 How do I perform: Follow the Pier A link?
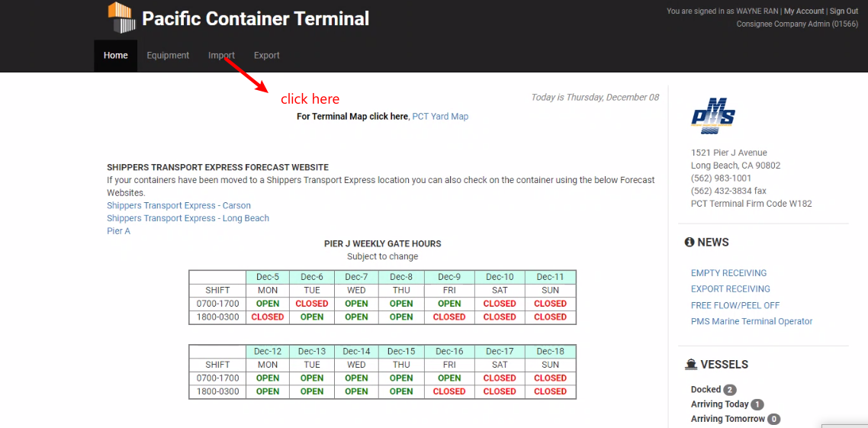click(118, 231)
